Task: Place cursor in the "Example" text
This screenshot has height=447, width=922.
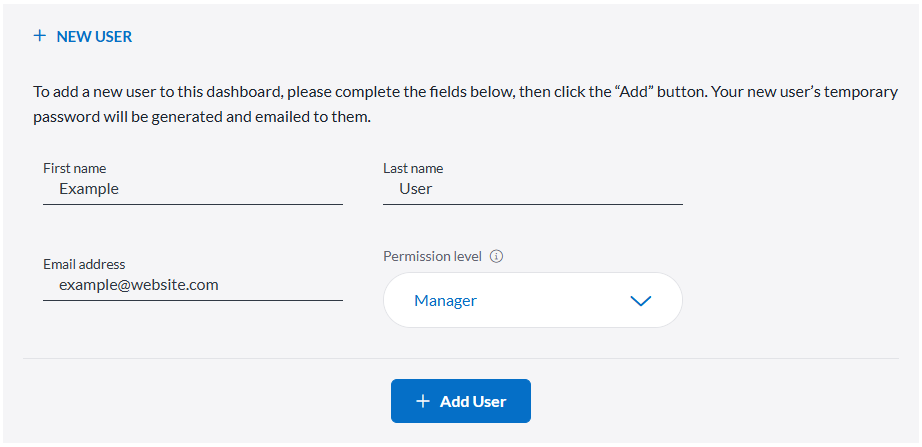Action: [89, 189]
